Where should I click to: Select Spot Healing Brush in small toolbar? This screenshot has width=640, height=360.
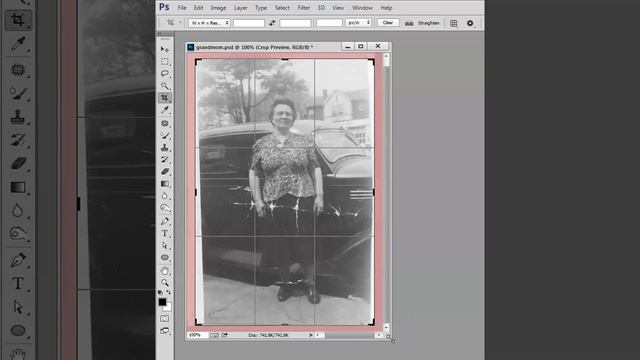pos(164,123)
